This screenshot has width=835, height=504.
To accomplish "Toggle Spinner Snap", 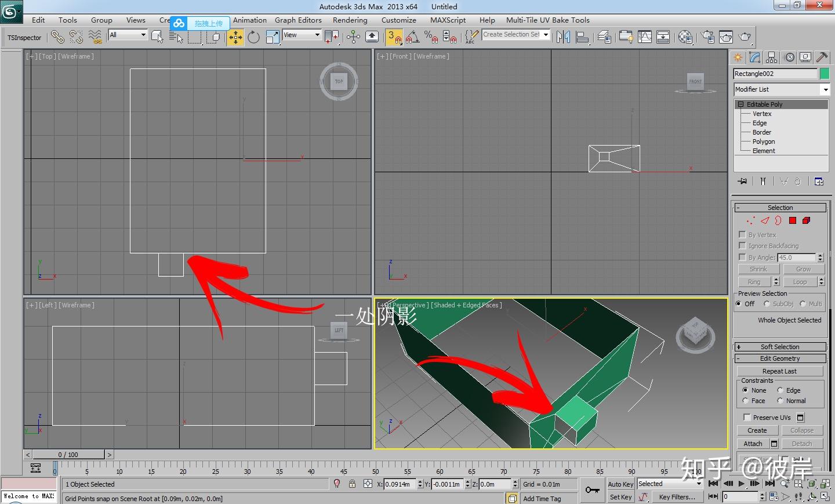I will 449,37.
